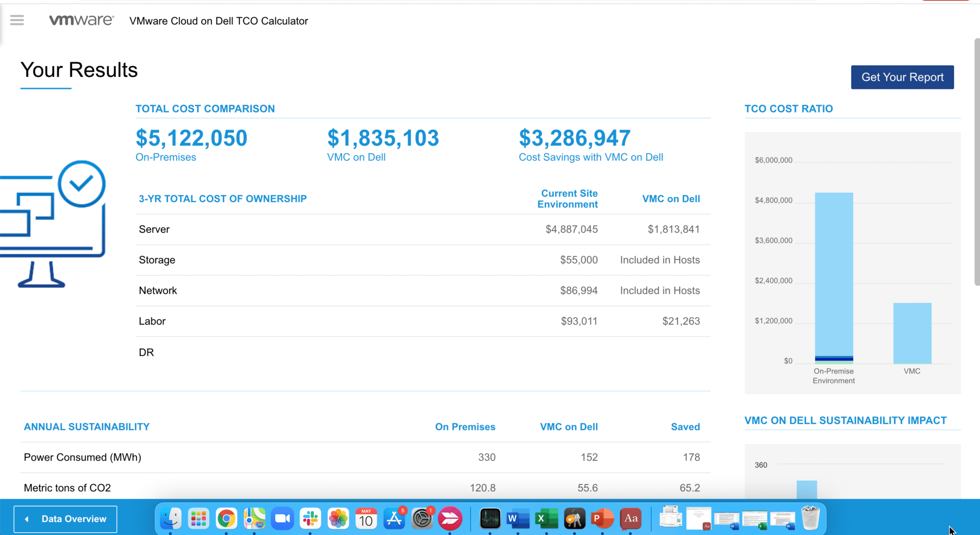Click the On Premises sustainability column header

pyautogui.click(x=465, y=427)
